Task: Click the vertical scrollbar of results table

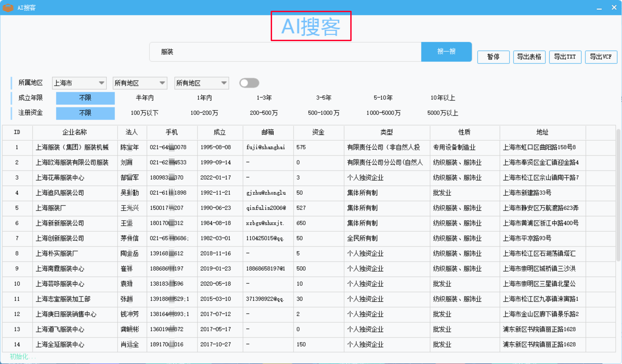Action: tap(618, 195)
